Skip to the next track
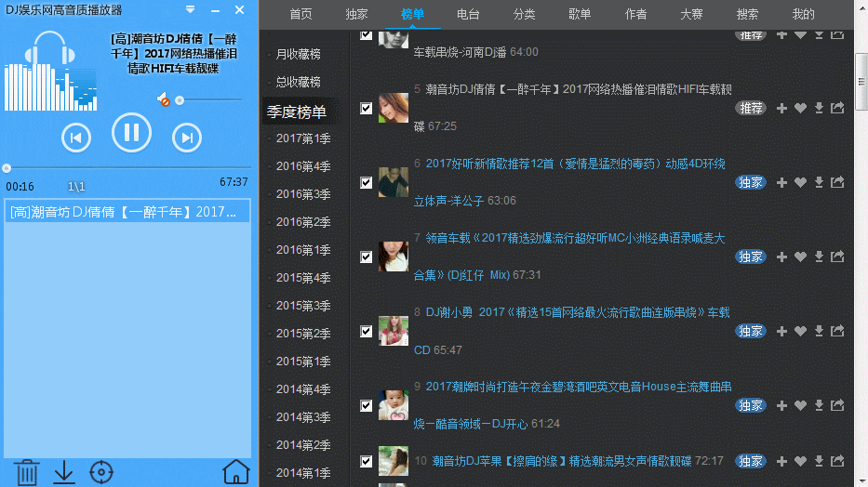The width and height of the screenshot is (868, 487). [187, 138]
